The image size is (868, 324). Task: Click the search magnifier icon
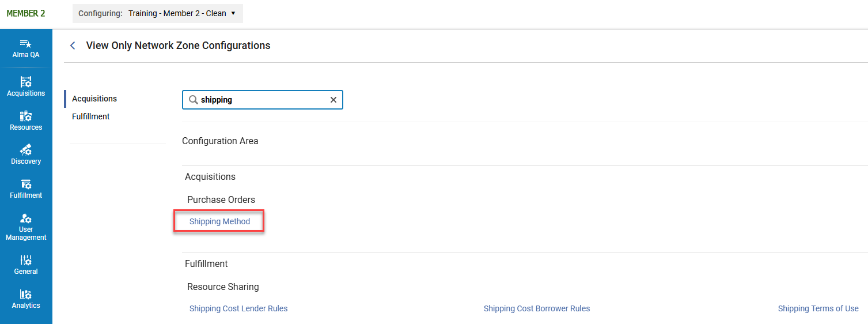194,100
